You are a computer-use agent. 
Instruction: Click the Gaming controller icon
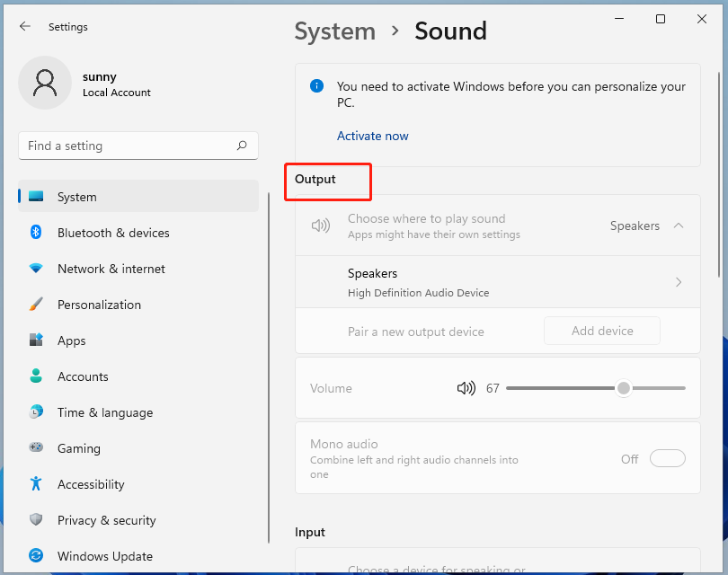pos(36,448)
